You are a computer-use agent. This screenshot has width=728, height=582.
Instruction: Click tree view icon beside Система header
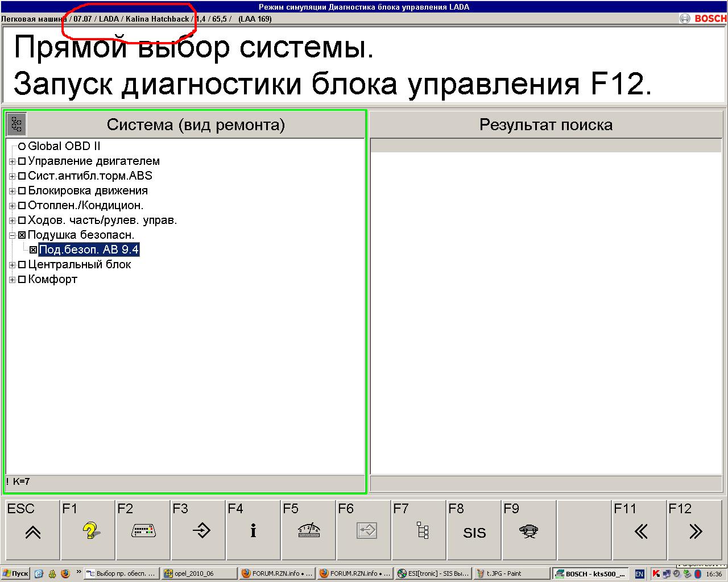[x=16, y=124]
